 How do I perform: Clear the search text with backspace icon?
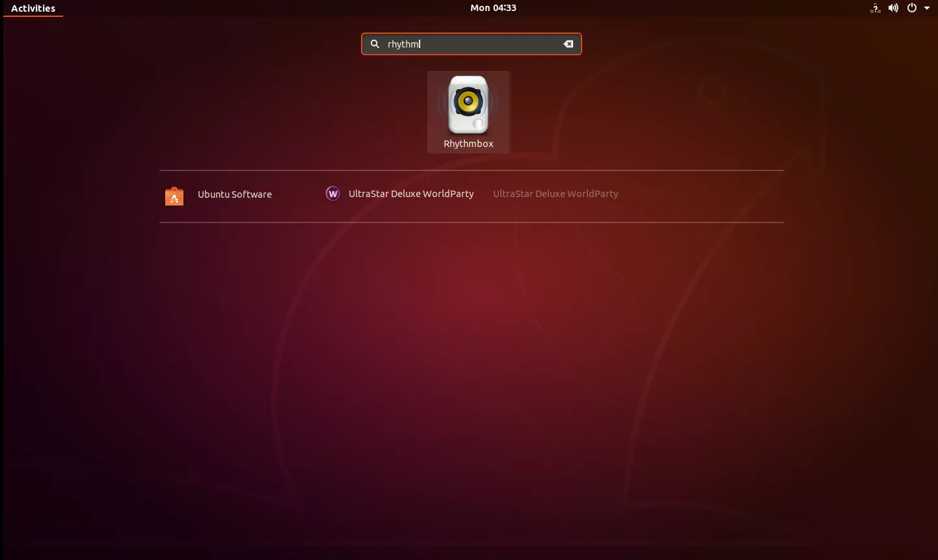click(569, 44)
